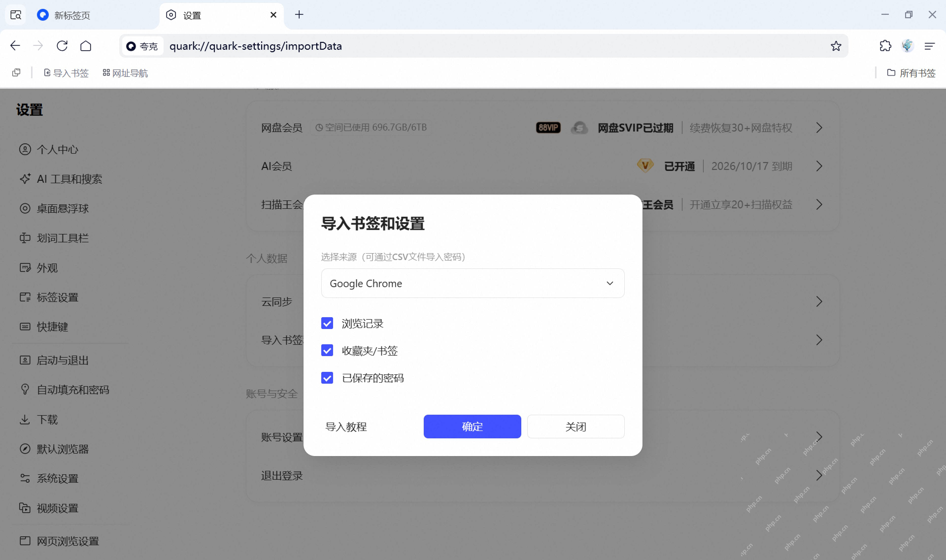Click the user avatar icon in toolbar

click(908, 46)
